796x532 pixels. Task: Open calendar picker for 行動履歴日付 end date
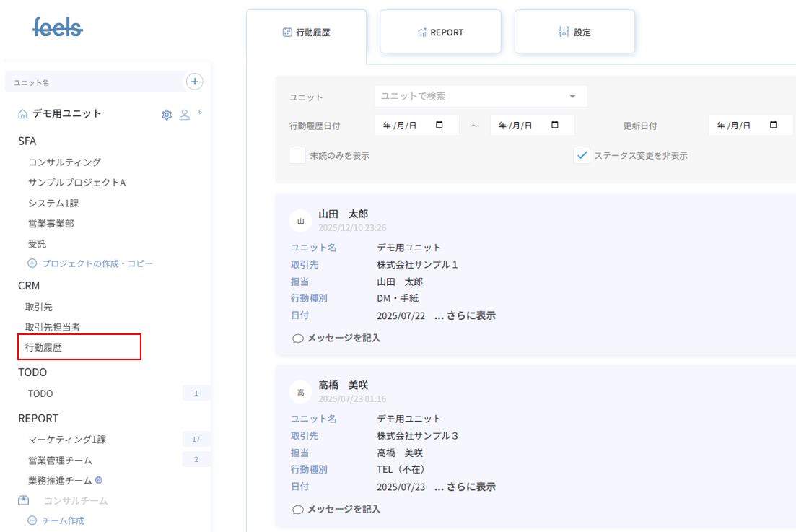pyautogui.click(x=555, y=125)
